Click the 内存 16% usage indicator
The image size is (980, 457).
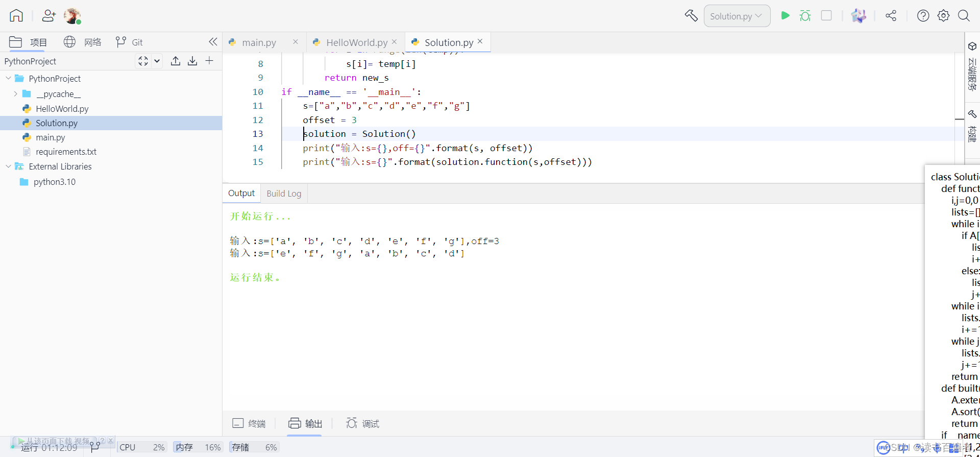198,447
